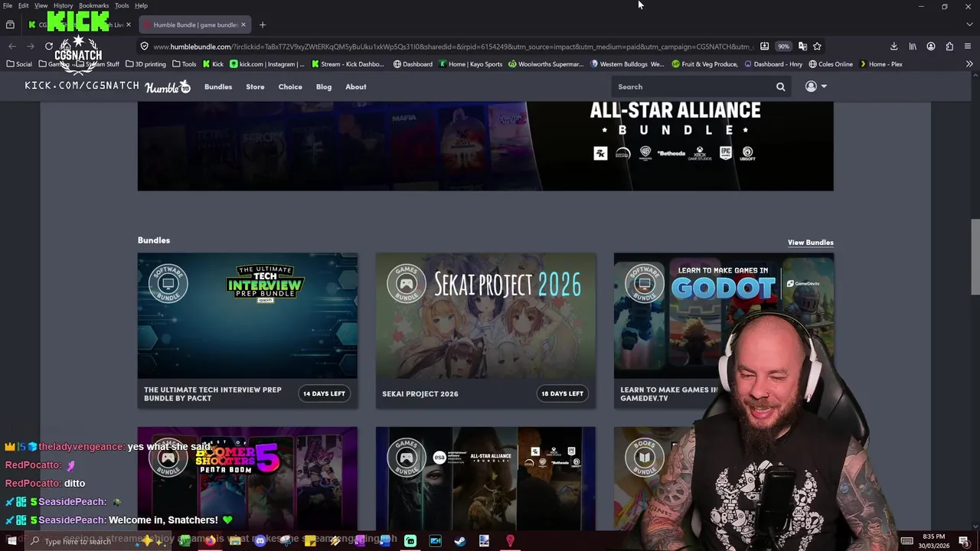Viewport: 980px width, 551px height.
Task: Click the translate page icon
Action: (x=802, y=46)
